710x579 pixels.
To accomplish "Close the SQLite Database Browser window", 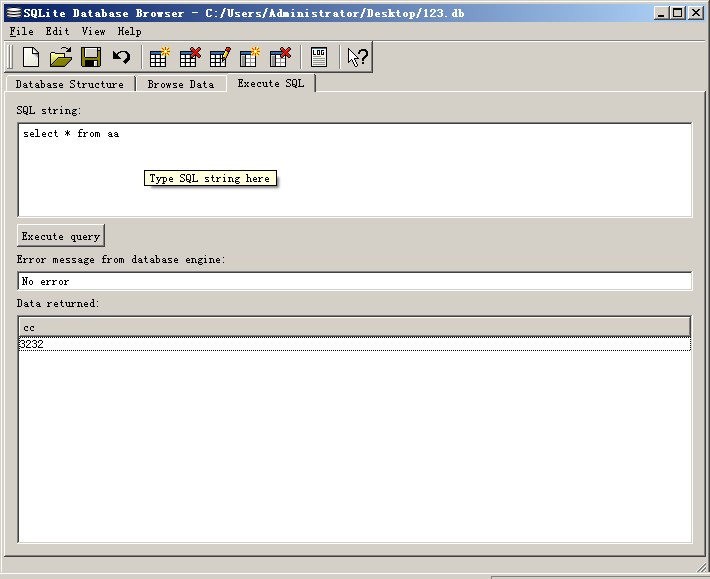I will tap(696, 13).
